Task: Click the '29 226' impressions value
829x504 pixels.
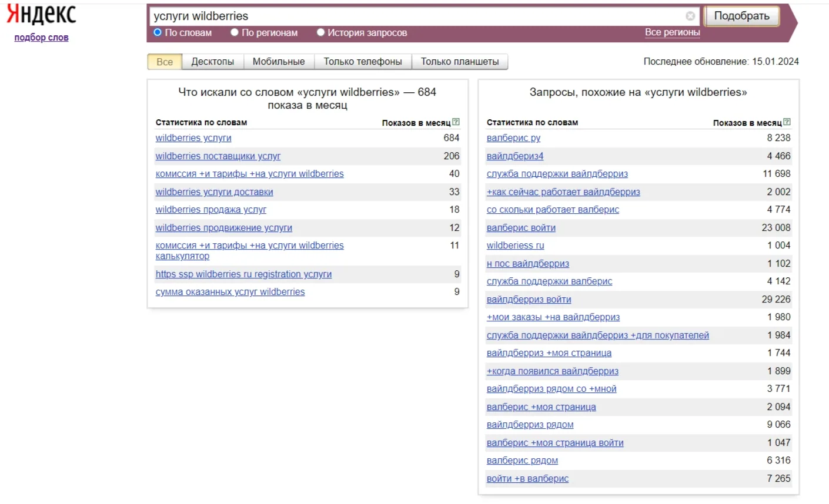Action: [x=776, y=300]
